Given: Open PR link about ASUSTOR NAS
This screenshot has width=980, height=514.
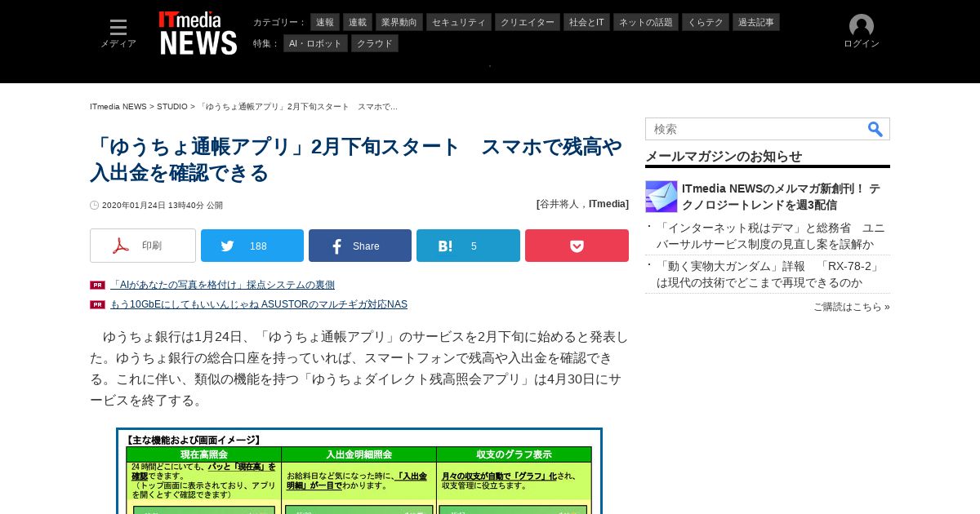Looking at the screenshot, I should click(259, 304).
